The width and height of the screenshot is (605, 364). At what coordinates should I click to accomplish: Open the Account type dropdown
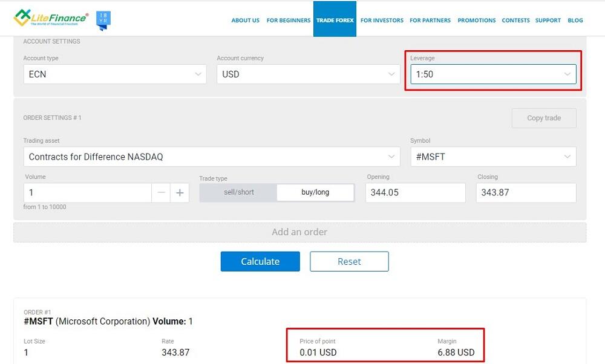click(x=114, y=74)
